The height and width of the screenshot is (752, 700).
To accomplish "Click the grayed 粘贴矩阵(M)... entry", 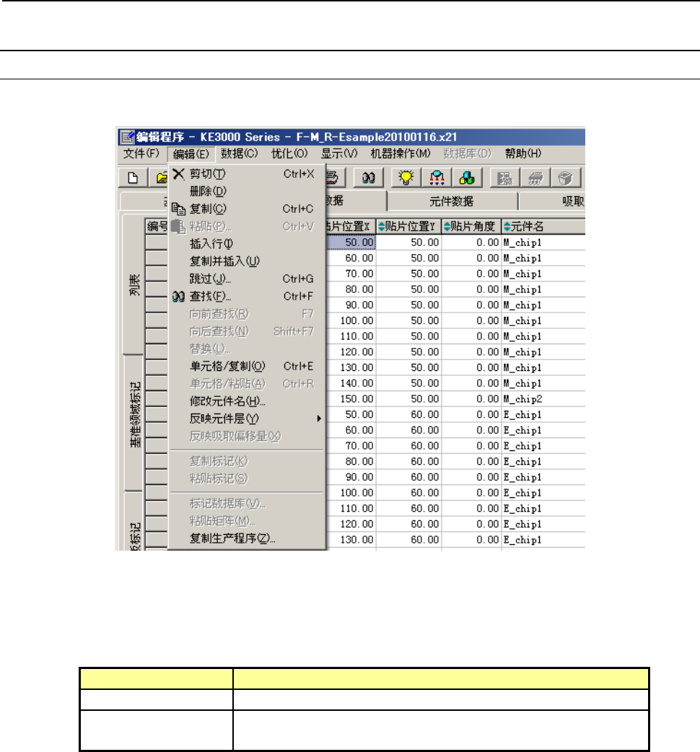I will [248, 521].
